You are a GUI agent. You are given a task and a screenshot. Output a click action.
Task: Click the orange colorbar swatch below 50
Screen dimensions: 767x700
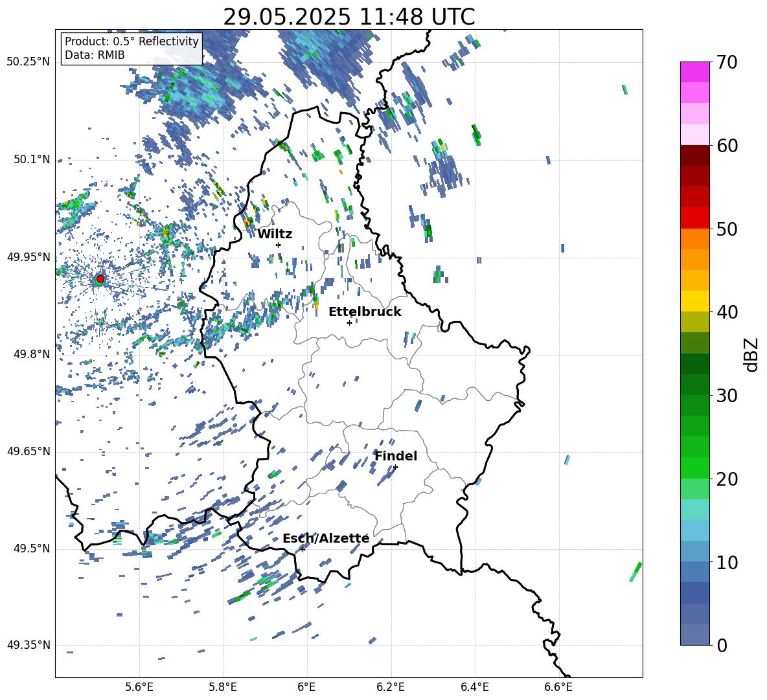[695, 239]
